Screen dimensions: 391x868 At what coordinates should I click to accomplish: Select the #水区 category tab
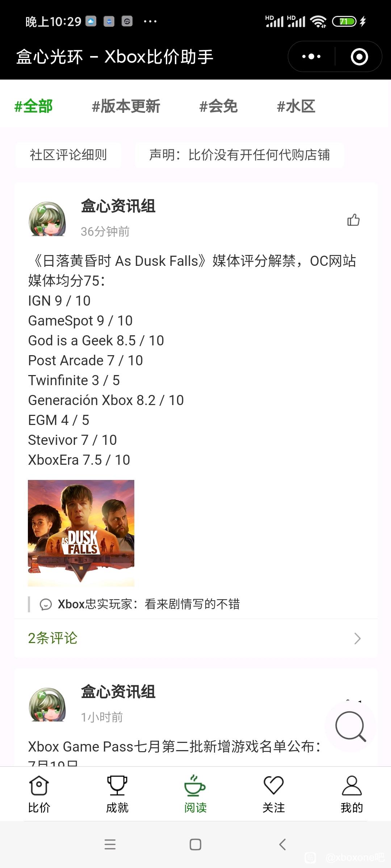point(296,106)
